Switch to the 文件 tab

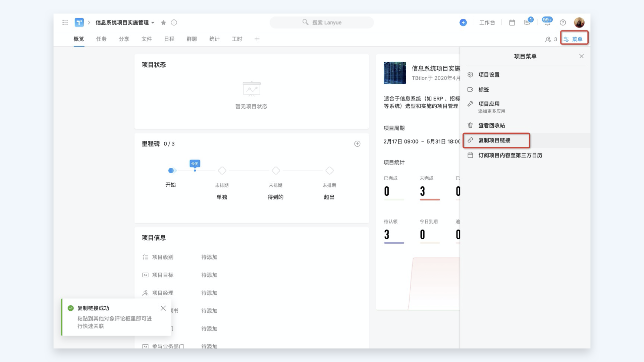click(147, 39)
